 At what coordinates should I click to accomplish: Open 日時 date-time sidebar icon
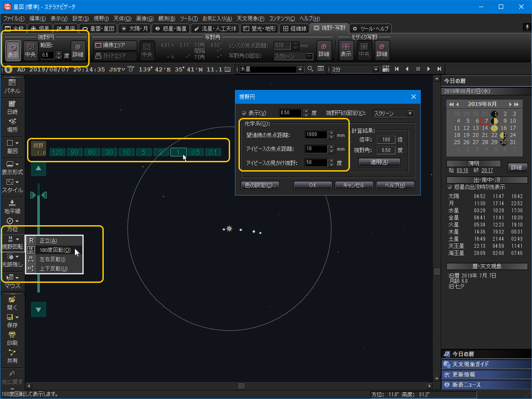click(12, 108)
